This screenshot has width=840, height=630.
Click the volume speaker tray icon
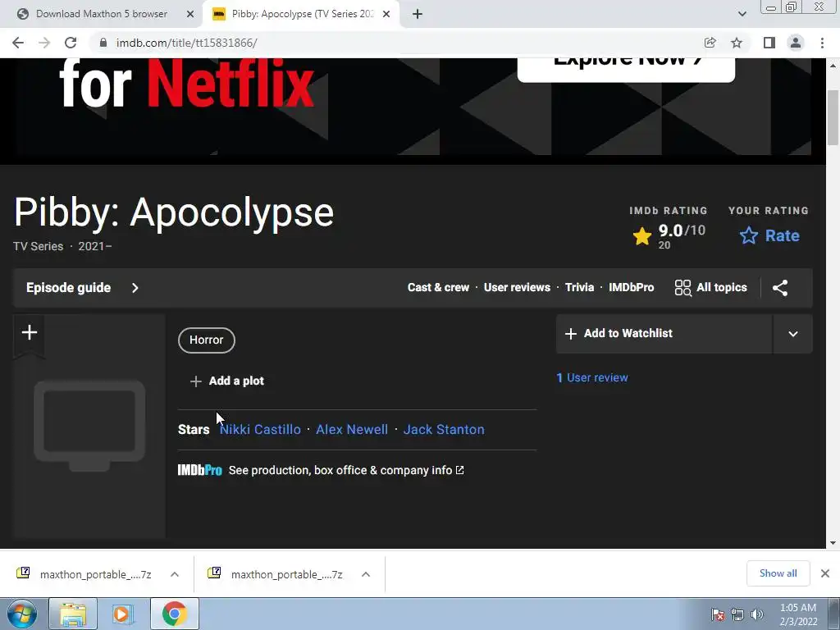point(757,614)
